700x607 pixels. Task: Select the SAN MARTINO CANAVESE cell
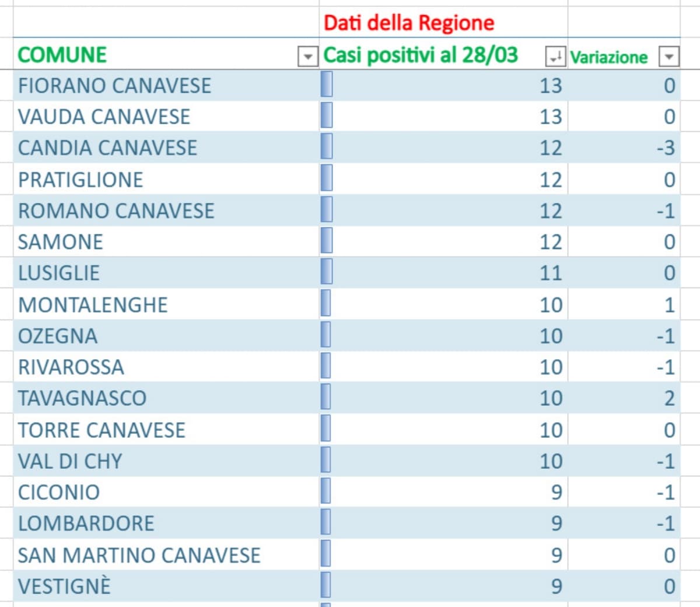[139, 555]
